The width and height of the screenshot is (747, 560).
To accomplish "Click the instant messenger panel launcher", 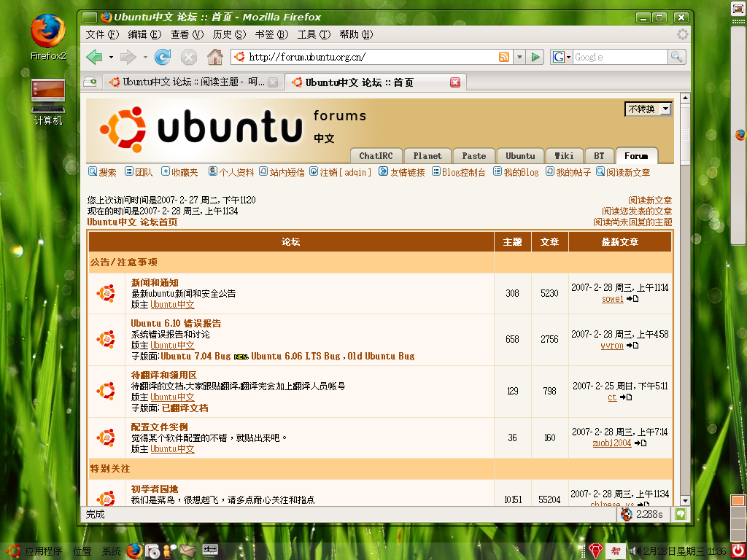I will (x=170, y=551).
